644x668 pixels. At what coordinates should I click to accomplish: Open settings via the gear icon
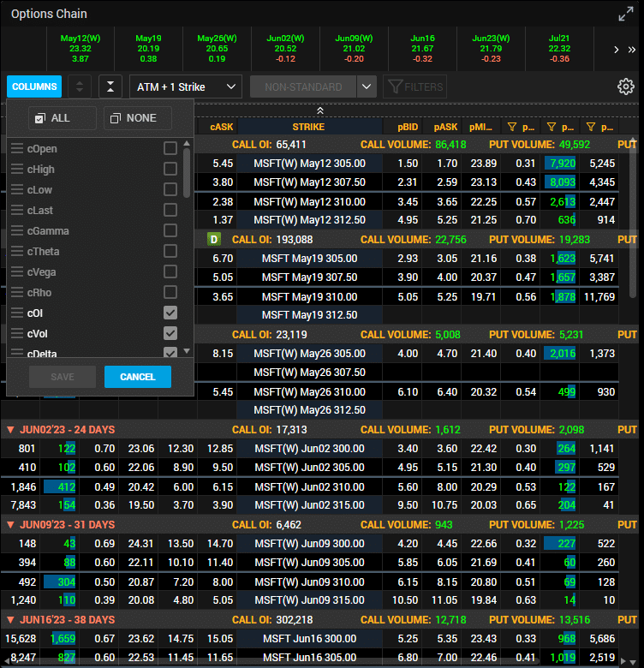pyautogui.click(x=626, y=86)
